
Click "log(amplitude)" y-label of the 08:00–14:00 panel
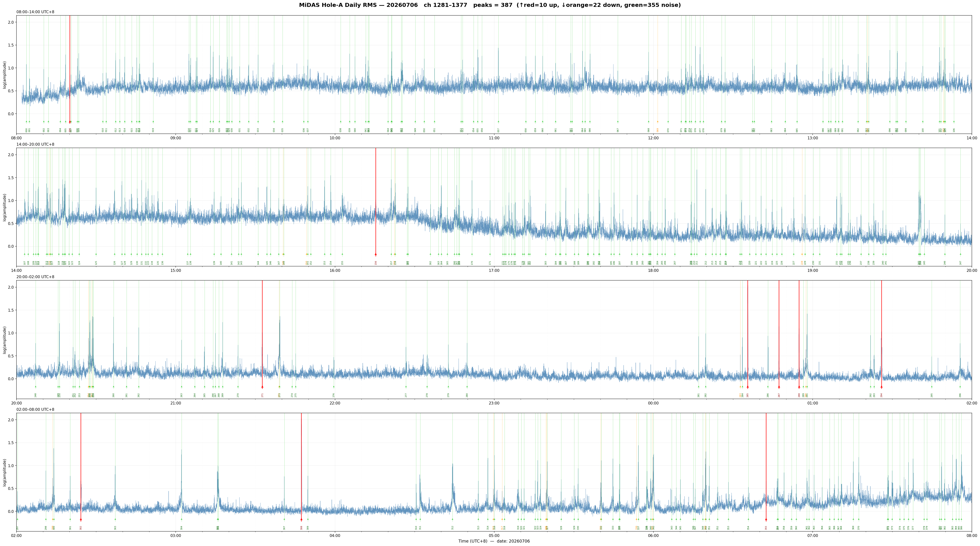5,75
